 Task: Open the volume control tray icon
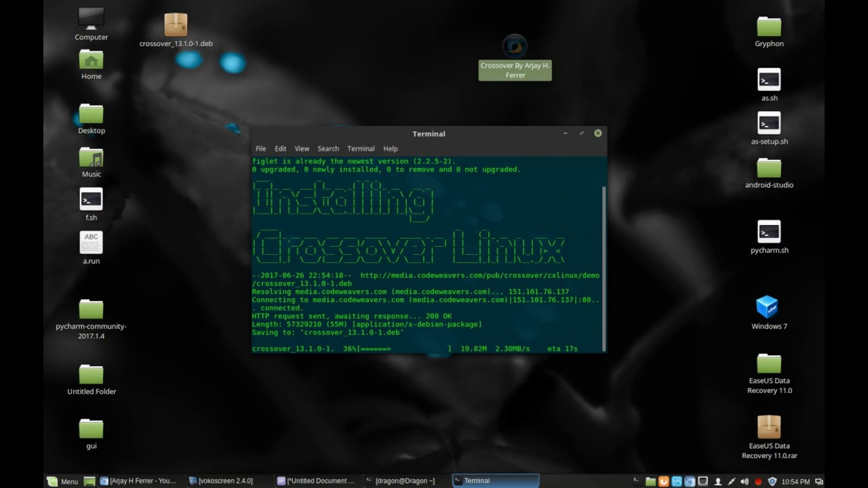pyautogui.click(x=745, y=481)
